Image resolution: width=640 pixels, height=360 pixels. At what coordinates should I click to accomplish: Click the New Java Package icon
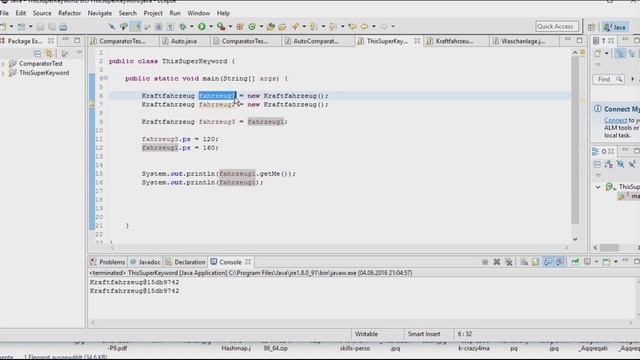pos(240,27)
